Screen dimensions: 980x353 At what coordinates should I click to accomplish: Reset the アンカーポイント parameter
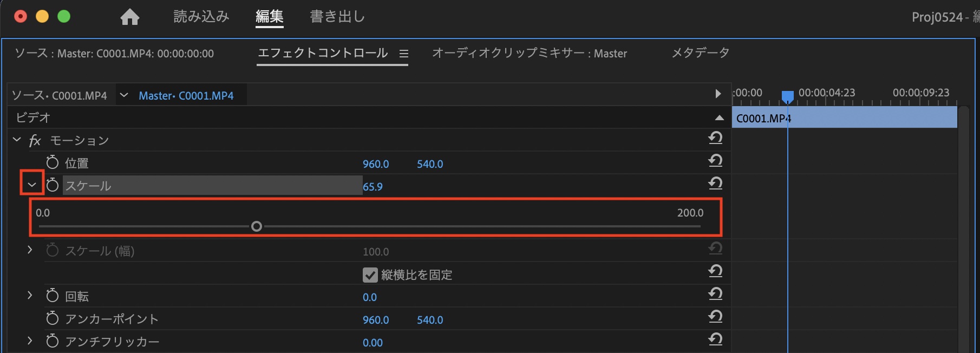[715, 317]
